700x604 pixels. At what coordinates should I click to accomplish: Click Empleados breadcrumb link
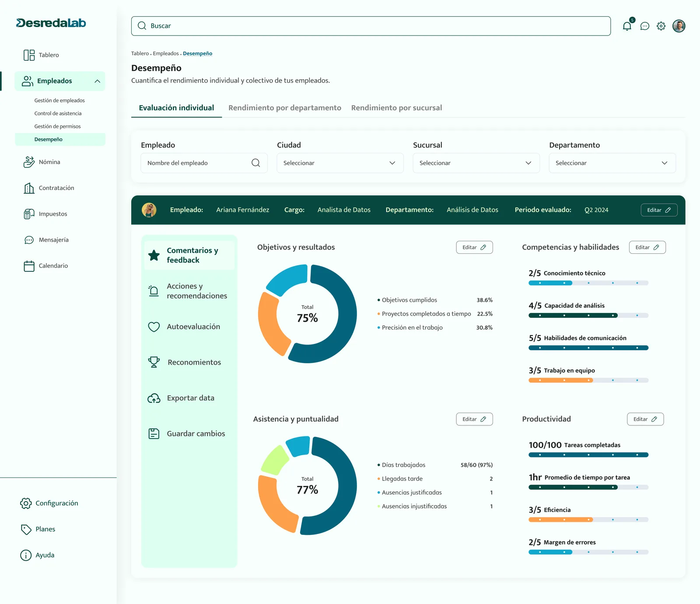pyautogui.click(x=166, y=53)
